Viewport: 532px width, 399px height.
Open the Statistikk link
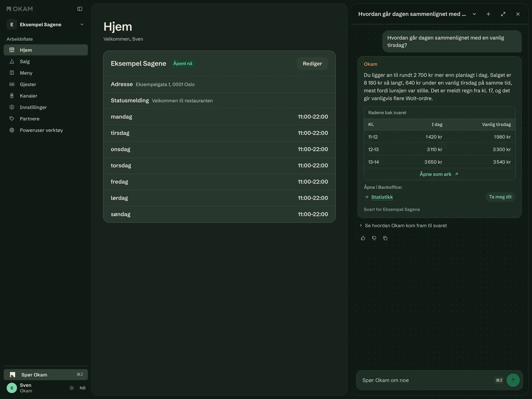point(382,197)
